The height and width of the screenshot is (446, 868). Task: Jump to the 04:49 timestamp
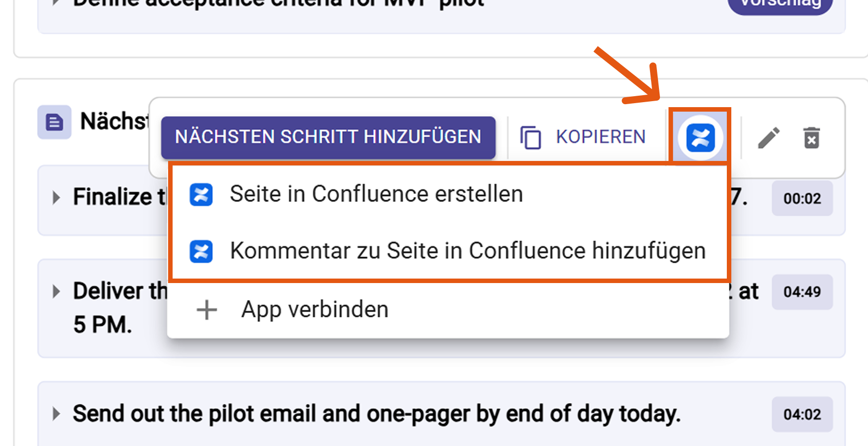802,292
